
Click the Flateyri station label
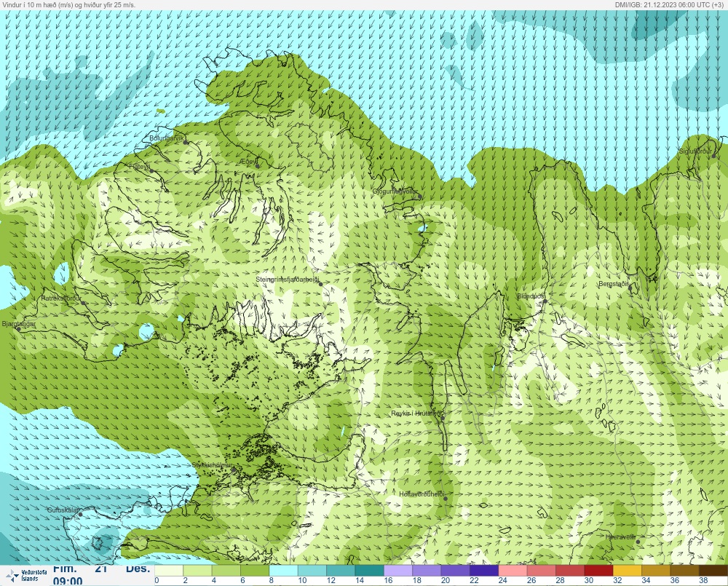(139, 166)
